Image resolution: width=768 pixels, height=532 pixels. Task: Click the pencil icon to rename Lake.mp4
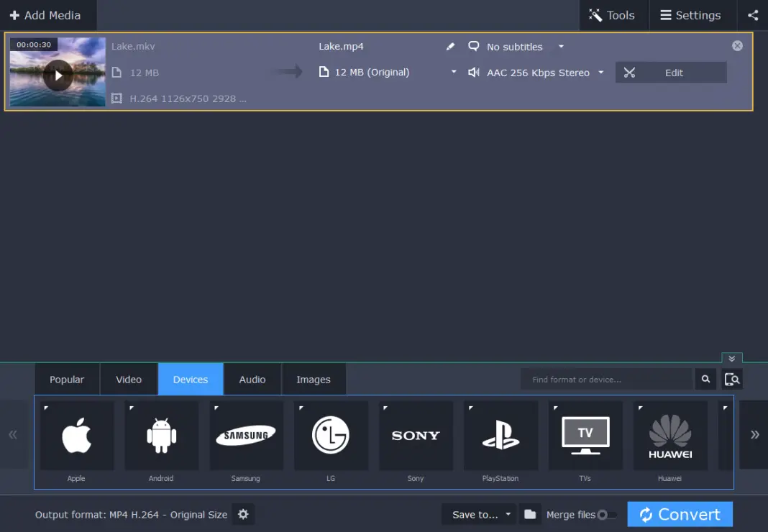(x=450, y=47)
